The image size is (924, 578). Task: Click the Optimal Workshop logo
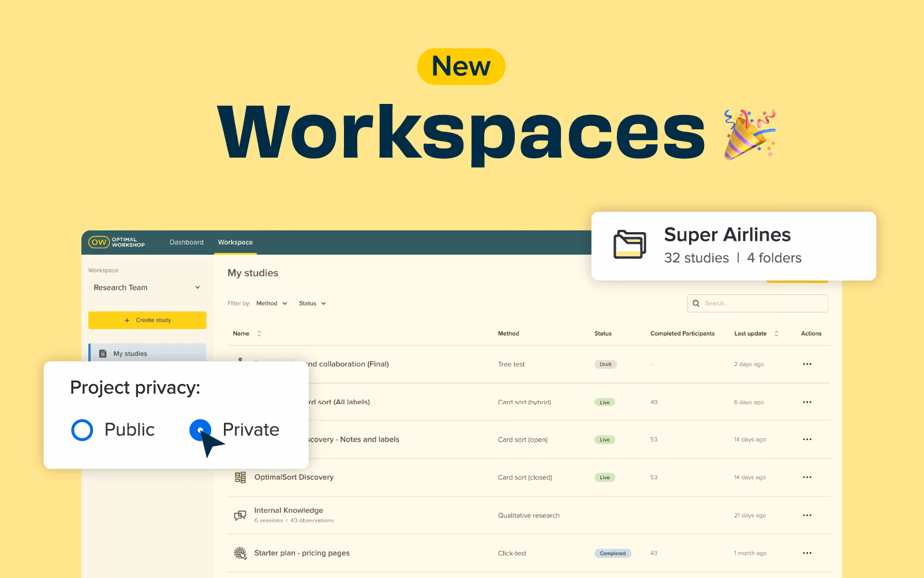click(x=117, y=242)
